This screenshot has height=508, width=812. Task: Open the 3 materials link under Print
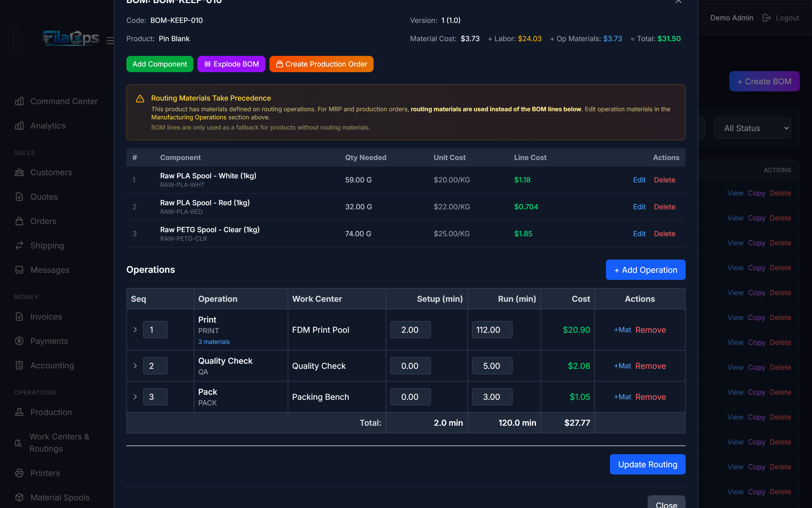pyautogui.click(x=214, y=342)
